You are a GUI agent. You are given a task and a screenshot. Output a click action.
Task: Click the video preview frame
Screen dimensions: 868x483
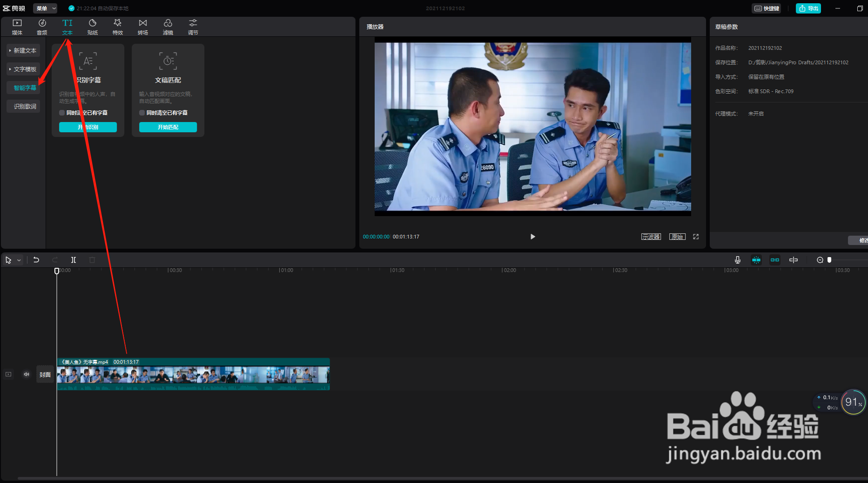pos(533,127)
